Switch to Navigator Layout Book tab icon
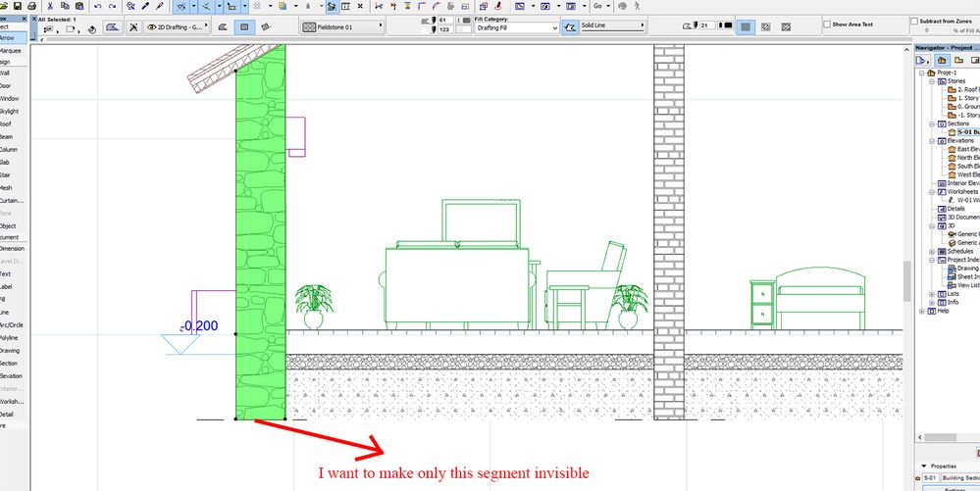 pyautogui.click(x=974, y=60)
